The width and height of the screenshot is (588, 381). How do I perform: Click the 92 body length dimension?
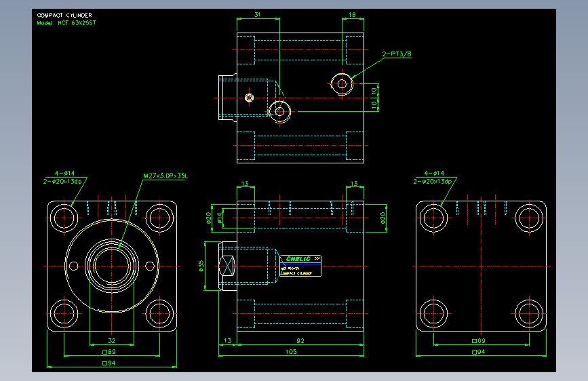pyautogui.click(x=300, y=340)
